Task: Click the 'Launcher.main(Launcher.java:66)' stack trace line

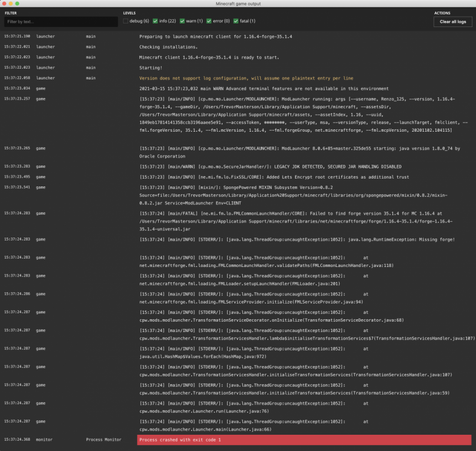Action: point(254,426)
